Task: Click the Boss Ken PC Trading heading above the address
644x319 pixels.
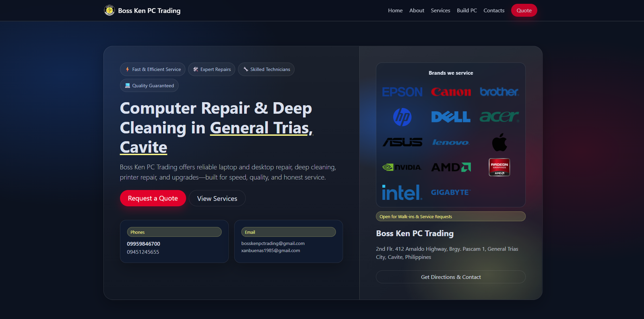Action: [415, 233]
